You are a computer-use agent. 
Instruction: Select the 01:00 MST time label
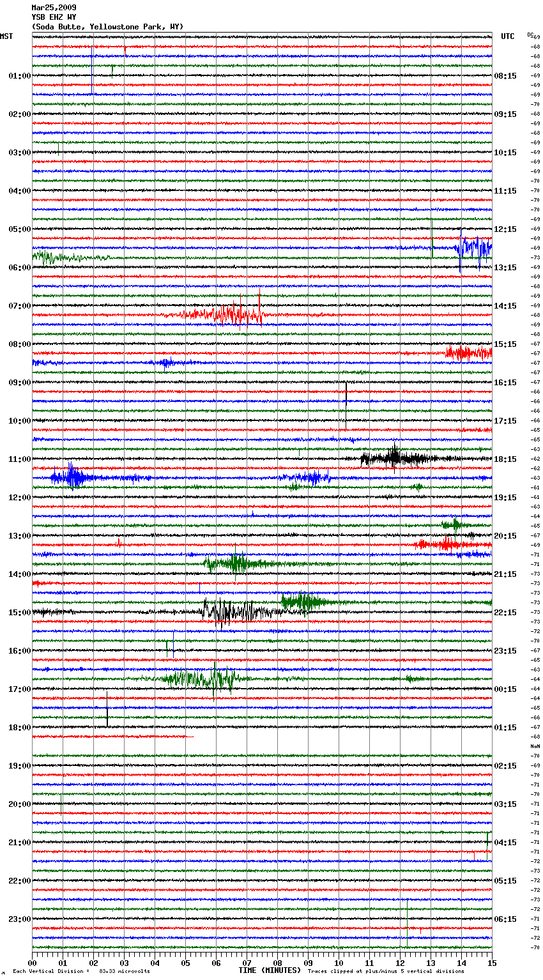click(x=19, y=76)
